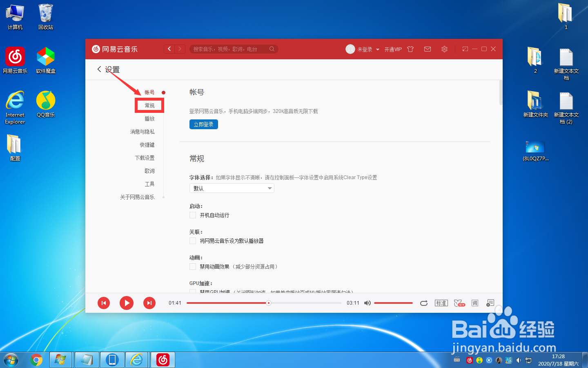This screenshot has height=368, width=588.
Task: Click the settings page vertical scrollbar
Action: [501, 93]
